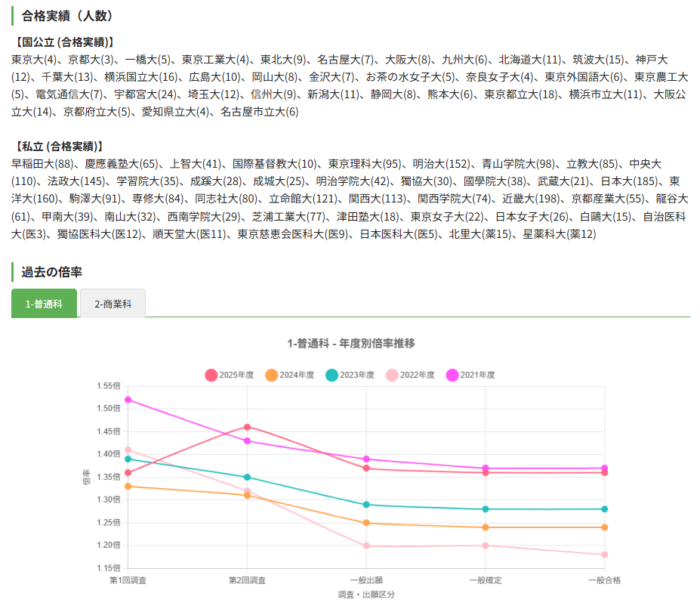Switch to the 1-普通科 tab
700x615 pixels.
tap(44, 304)
